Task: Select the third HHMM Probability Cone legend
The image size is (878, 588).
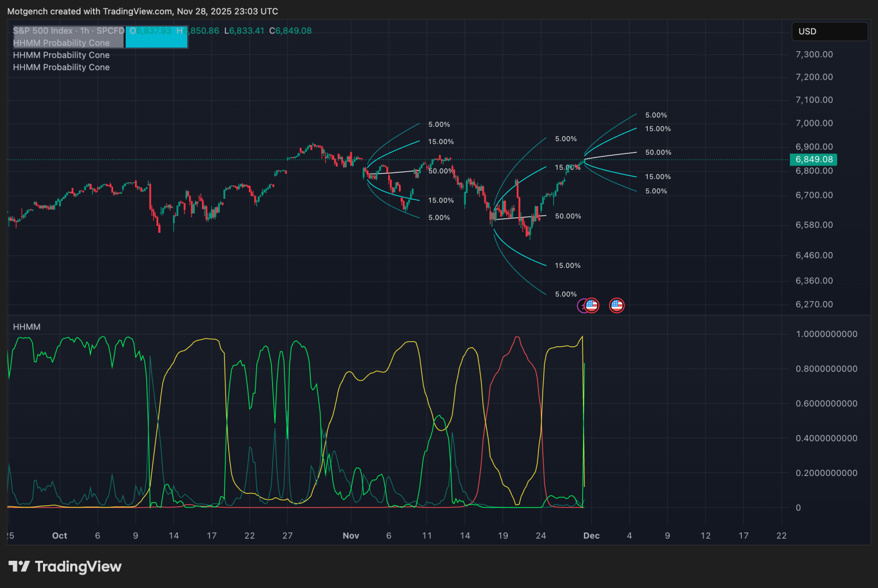Action: click(x=61, y=68)
